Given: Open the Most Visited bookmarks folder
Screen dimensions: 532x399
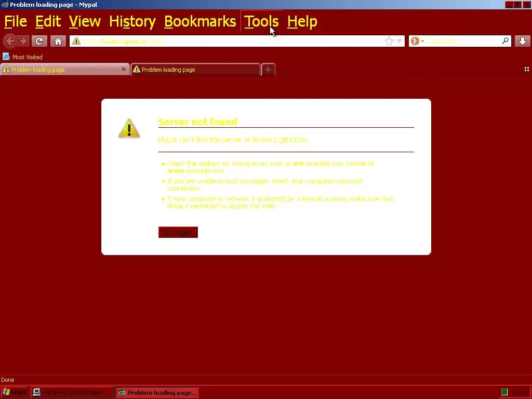Looking at the screenshot, I should tap(23, 57).
